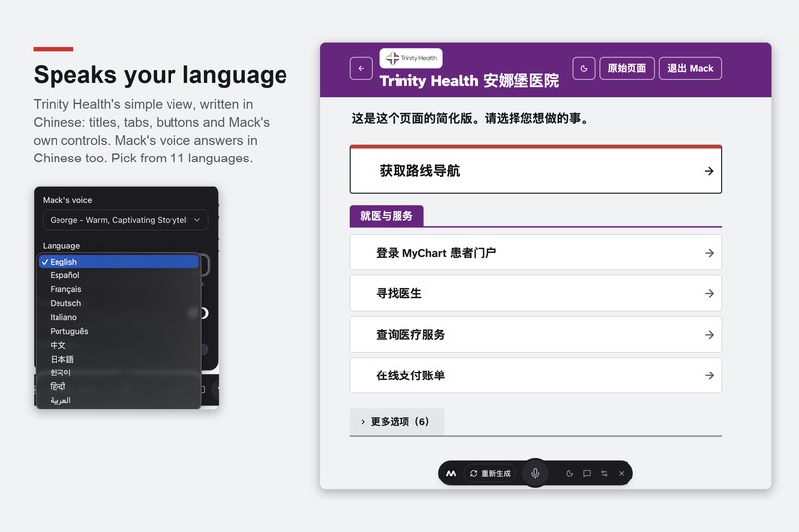Click the 退出 Mack button

coord(690,68)
